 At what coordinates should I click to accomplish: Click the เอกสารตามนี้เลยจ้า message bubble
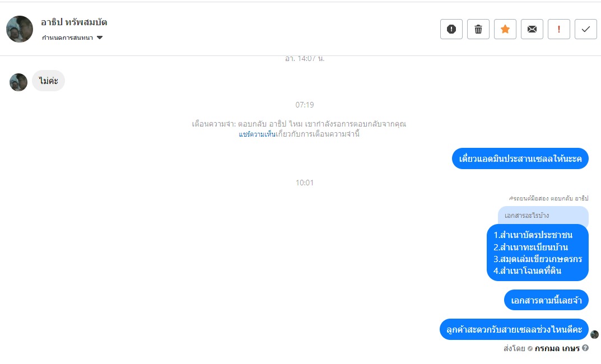[546, 300]
